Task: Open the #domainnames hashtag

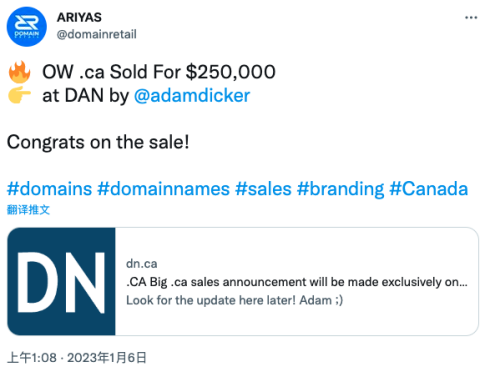Action: click(x=163, y=189)
